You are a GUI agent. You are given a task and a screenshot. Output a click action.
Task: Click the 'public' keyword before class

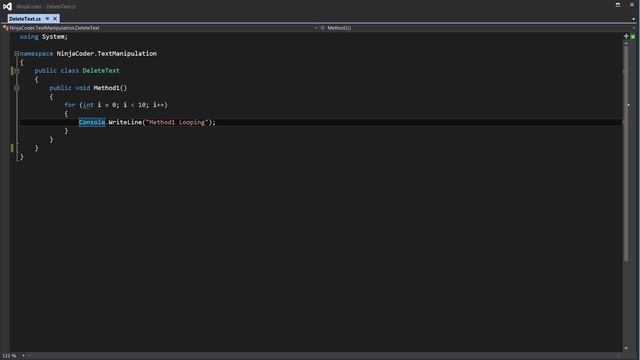click(46, 71)
